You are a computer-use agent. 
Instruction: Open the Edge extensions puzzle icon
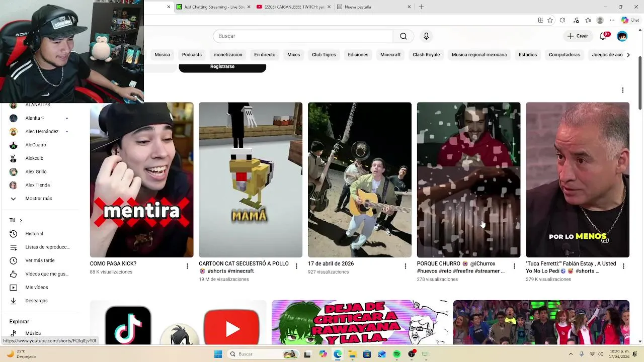click(562, 20)
